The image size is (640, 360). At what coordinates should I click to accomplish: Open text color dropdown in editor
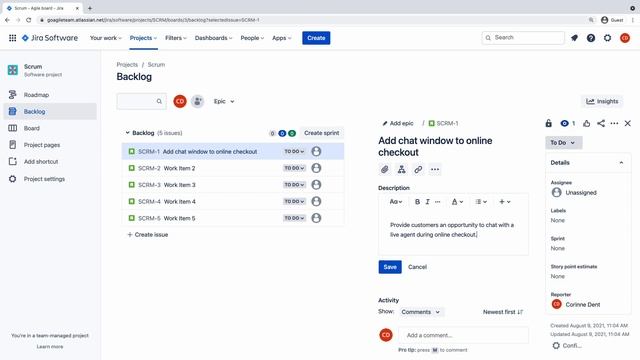[x=457, y=202]
